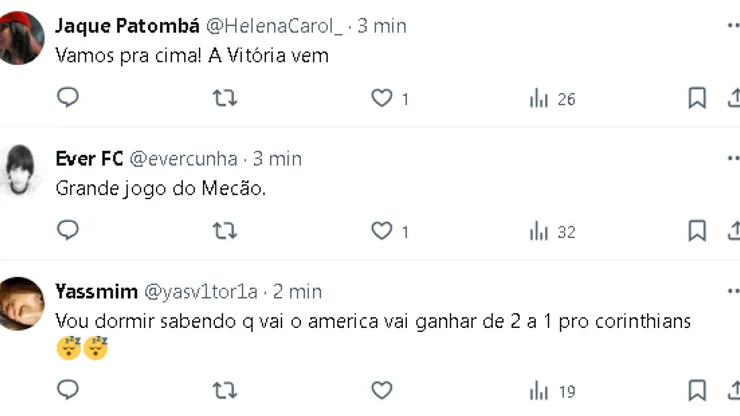Screen dimensions: 740x416
Task: Open the @evercunha profile handle
Action: coord(184,159)
